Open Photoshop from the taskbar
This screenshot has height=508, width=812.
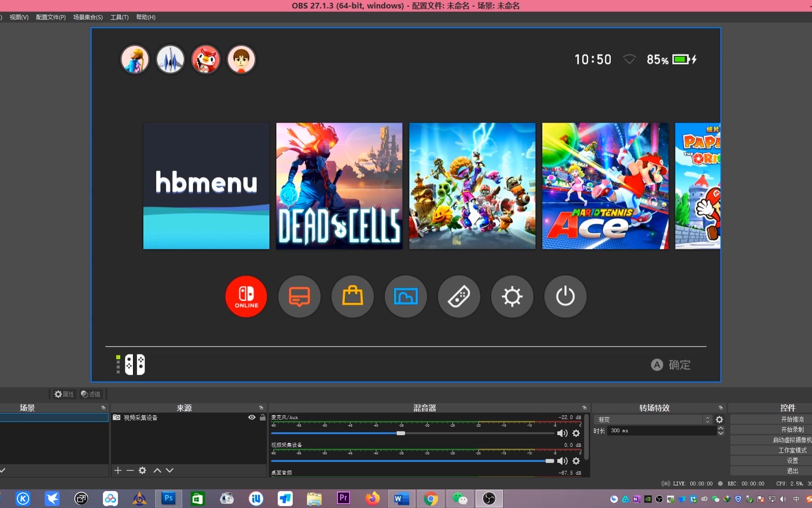(x=168, y=499)
